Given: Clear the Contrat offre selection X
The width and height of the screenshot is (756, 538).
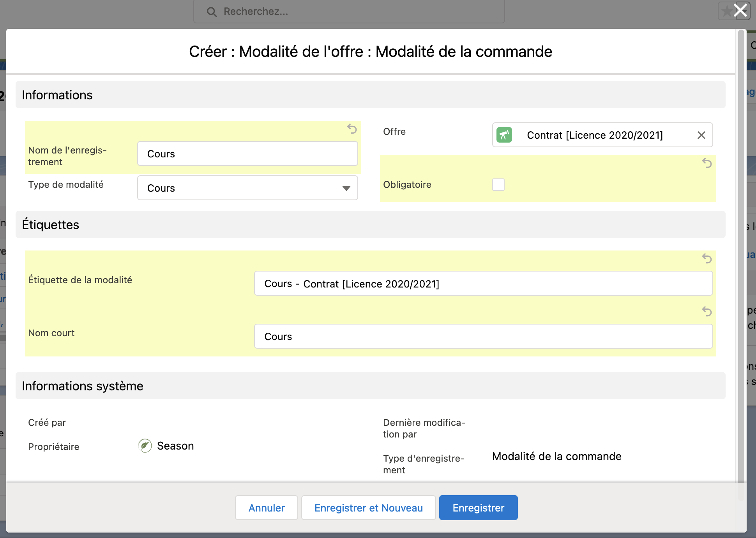Looking at the screenshot, I should (x=701, y=135).
